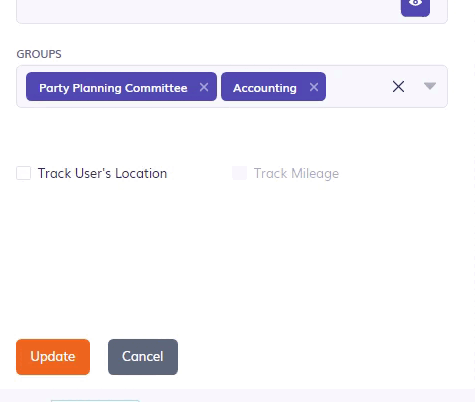This screenshot has height=402, width=475.
Task: Click the empty space inside the Groups selector
Action: coord(357,87)
